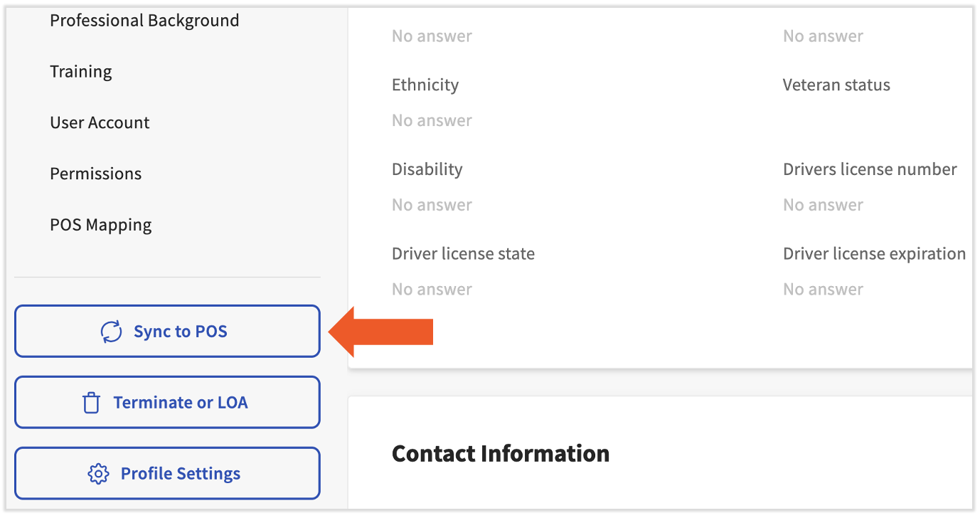Open POS Mapping in the sidebar
Viewport: 980px width, 518px height.
(x=101, y=225)
